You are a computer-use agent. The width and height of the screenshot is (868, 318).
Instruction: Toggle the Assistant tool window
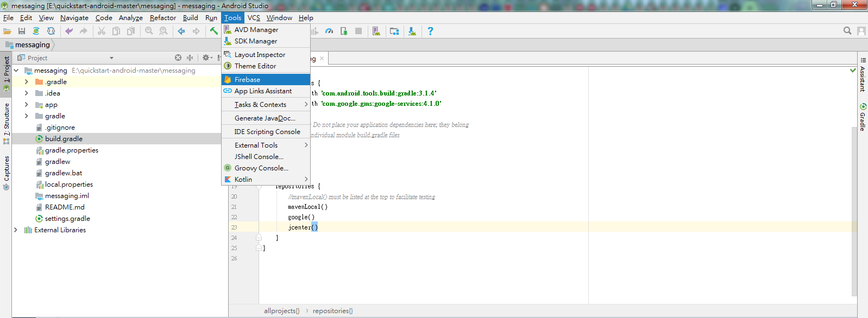(x=863, y=74)
